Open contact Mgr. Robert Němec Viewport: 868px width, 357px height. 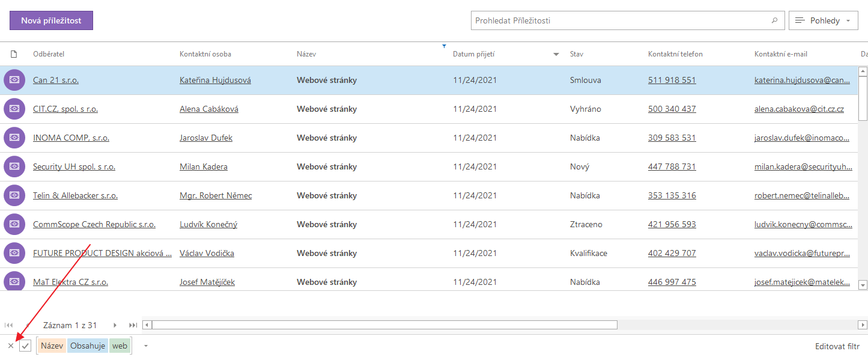216,196
